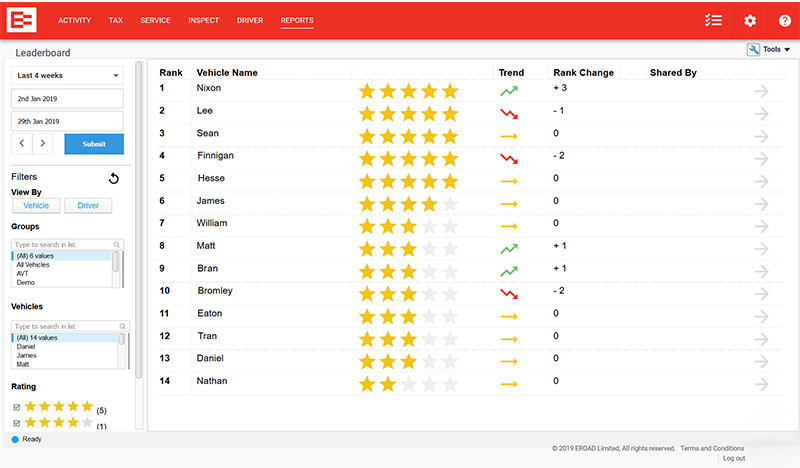Click the end date field 29th Jan 2019
Viewport: 800px width, 468px height.
[67, 121]
